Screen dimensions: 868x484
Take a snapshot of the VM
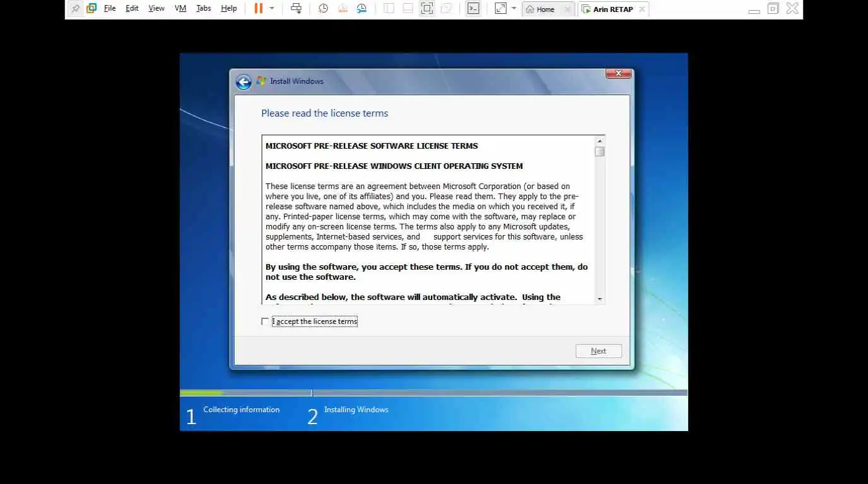pyautogui.click(x=323, y=9)
